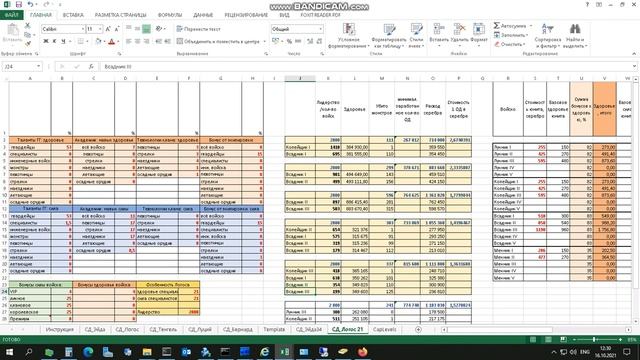Switch to Page Break Preview in status bar
The width and height of the screenshot is (640, 360).
coord(563,340)
